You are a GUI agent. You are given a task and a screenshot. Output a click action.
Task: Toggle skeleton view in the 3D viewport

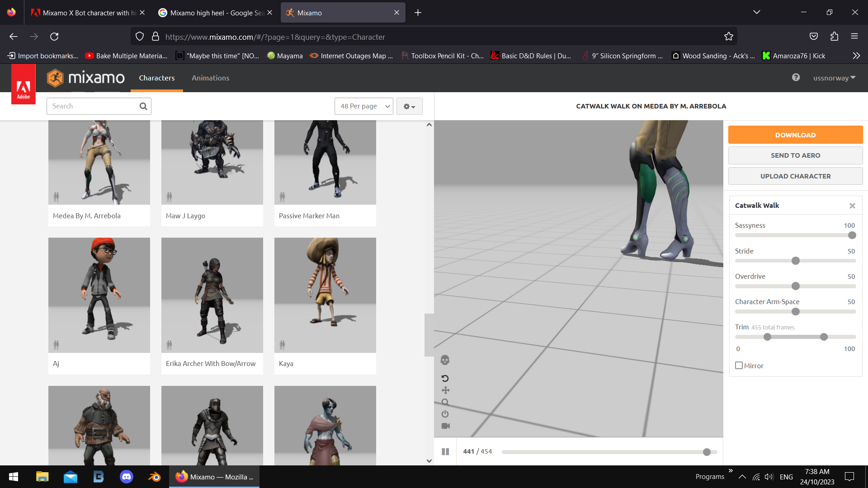point(446,360)
